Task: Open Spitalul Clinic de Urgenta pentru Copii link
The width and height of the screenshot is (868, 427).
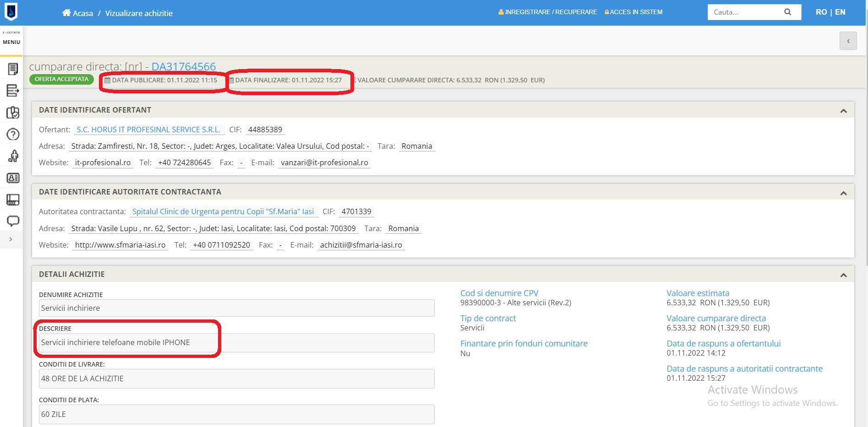Action: [223, 211]
